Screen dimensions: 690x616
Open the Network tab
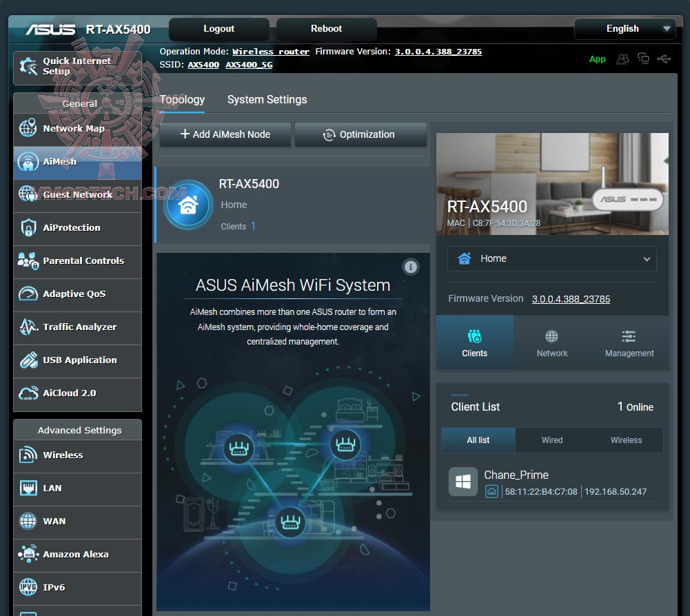point(552,342)
